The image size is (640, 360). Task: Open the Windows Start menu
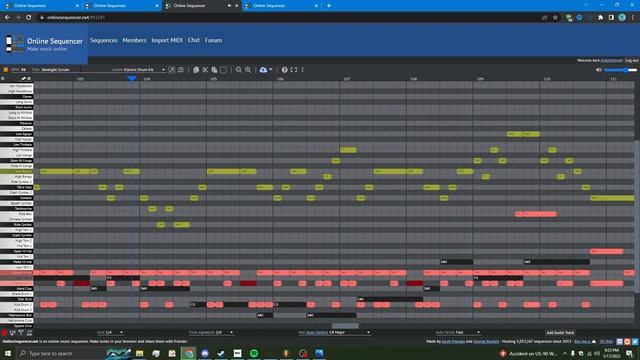pos(7,353)
